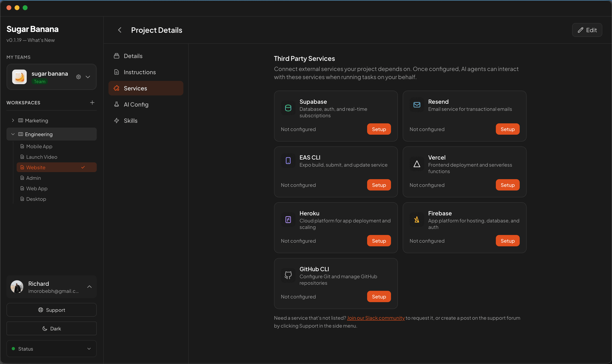This screenshot has height=364, width=612.
Task: Expand Richard's account menu chevron
Action: coord(90,287)
